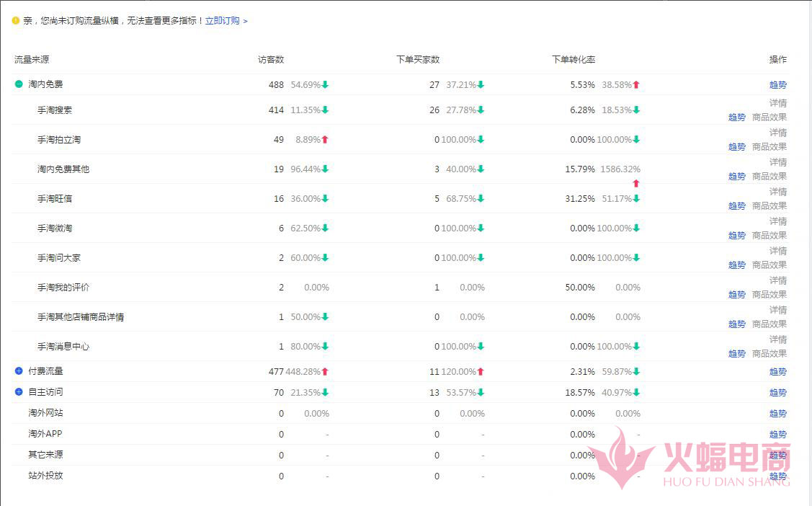812x506 pixels.
Task: View 详情 for the 手淘我的评价 row
Action: pos(778,280)
